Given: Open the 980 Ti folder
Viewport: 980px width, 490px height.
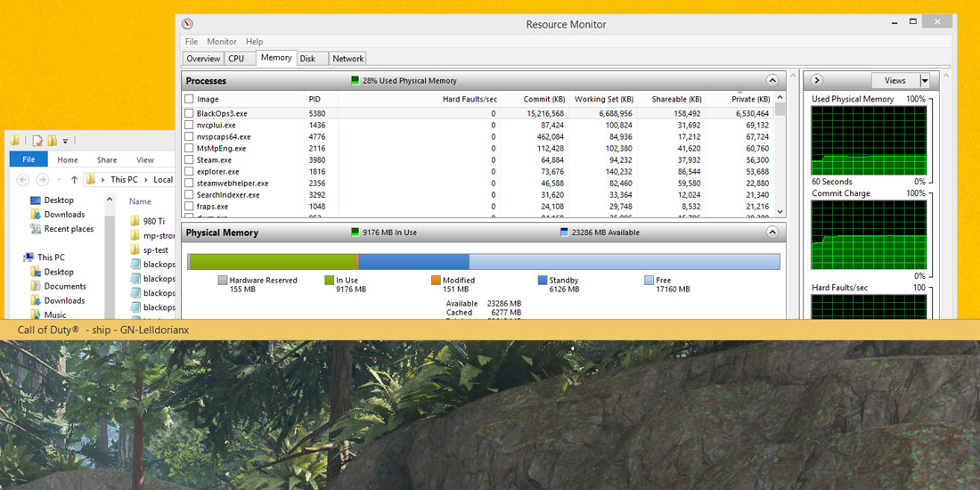Looking at the screenshot, I should (153, 221).
